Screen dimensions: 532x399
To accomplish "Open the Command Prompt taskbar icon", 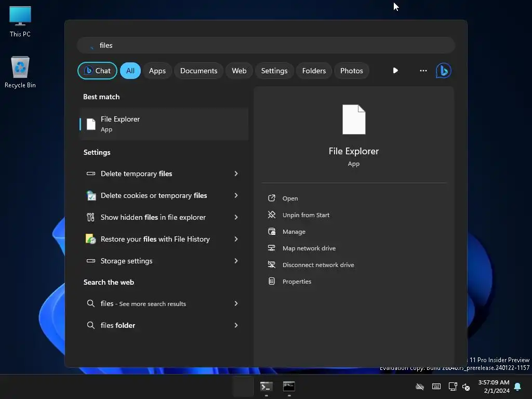I will 289,387.
